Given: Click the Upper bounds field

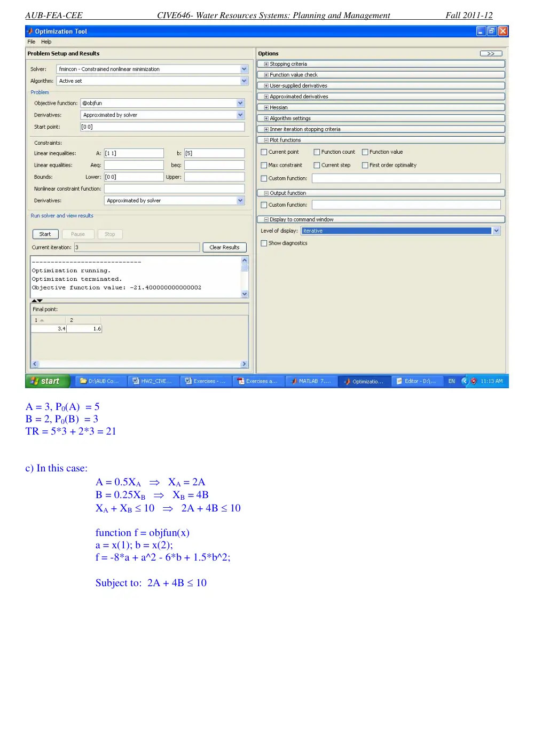Looking at the screenshot, I should click(214, 177).
